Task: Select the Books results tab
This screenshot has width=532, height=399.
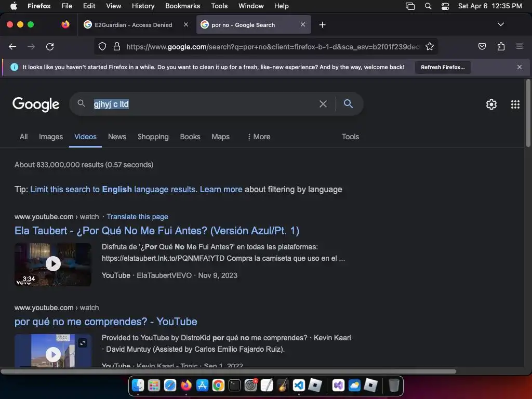Action: [x=190, y=137]
